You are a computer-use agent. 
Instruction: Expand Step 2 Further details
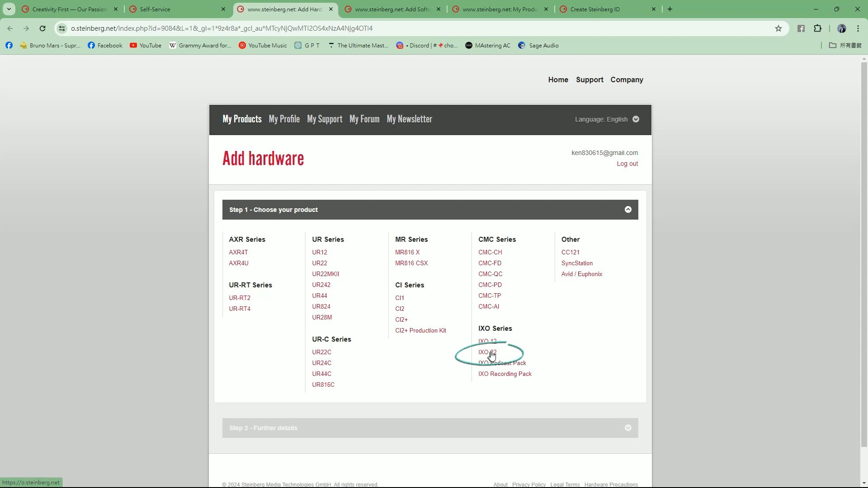(x=628, y=428)
